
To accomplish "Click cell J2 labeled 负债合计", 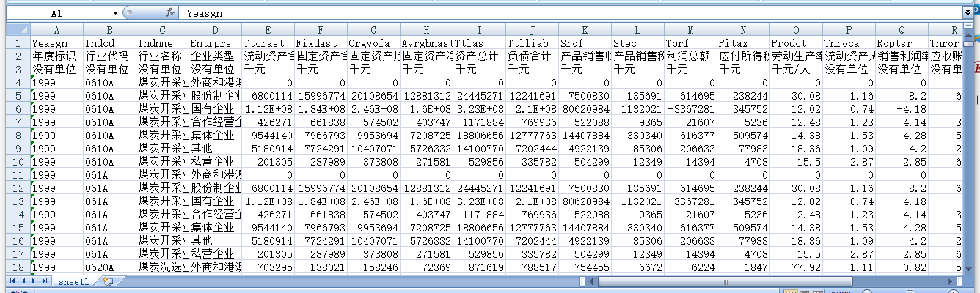I will pyautogui.click(x=532, y=56).
